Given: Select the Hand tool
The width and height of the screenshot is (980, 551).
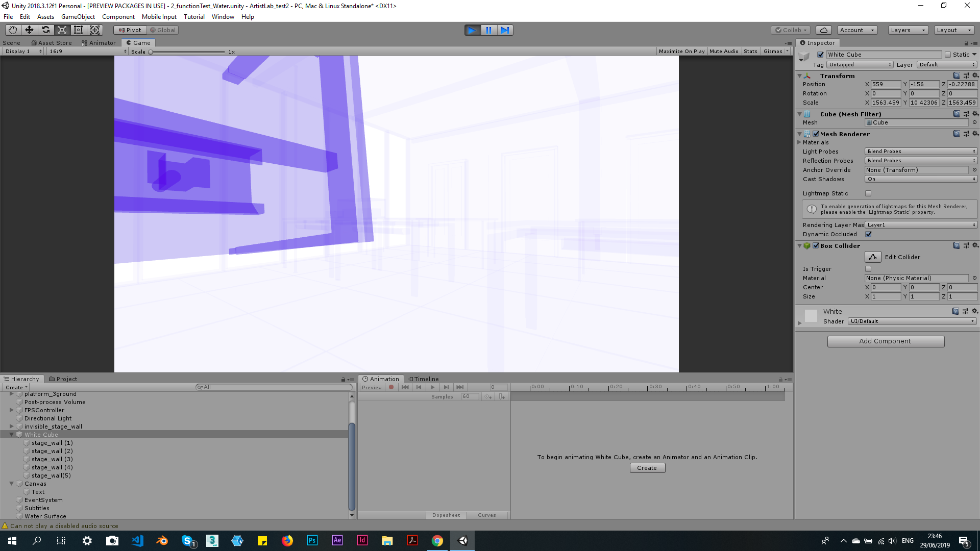Looking at the screenshot, I should (13, 30).
